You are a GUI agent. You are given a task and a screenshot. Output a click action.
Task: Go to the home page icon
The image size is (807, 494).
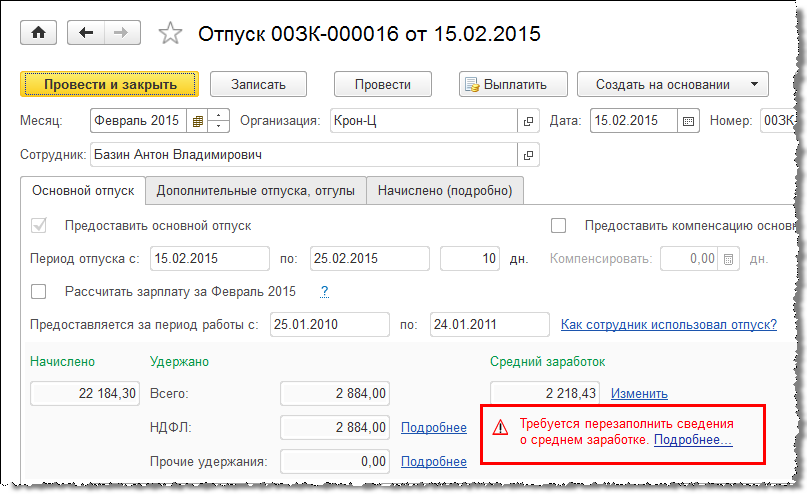[x=38, y=33]
